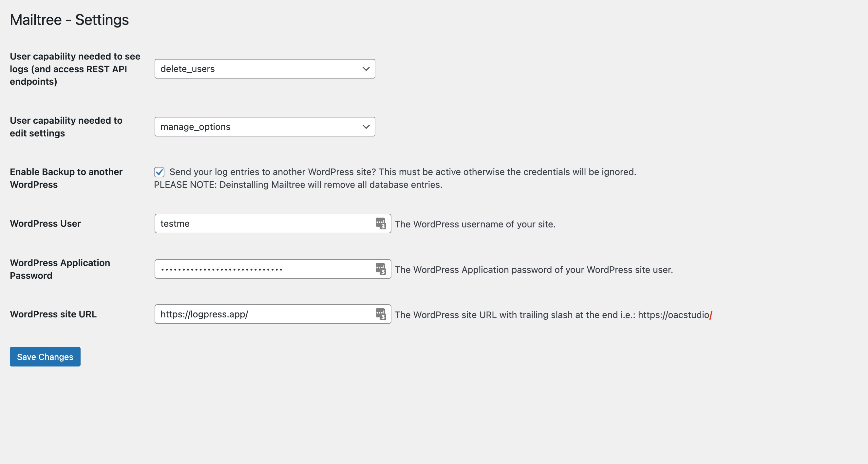The height and width of the screenshot is (464, 868).
Task: Toggle the translate icon next to WordPress User field
Action: 379,223
